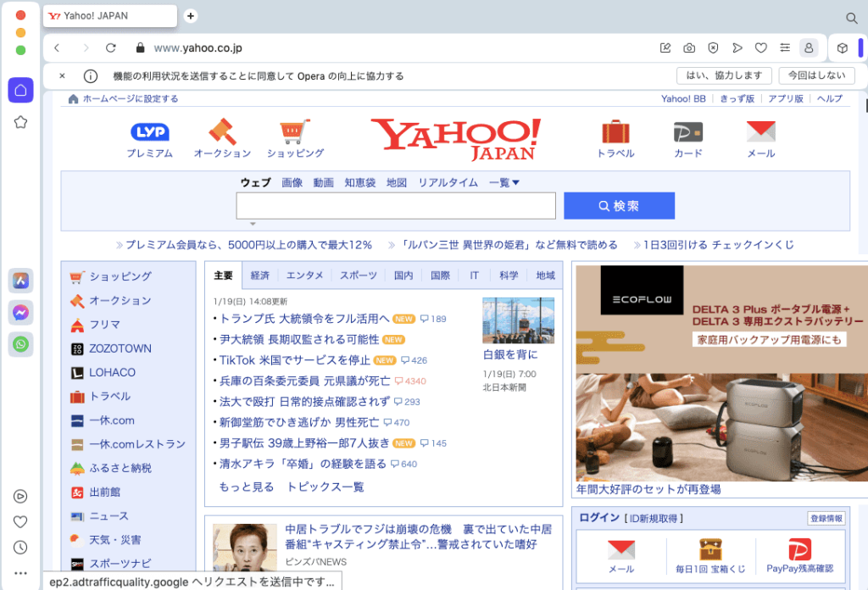View site security lock icon
Viewport: 868px width, 590px height.
tap(140, 48)
